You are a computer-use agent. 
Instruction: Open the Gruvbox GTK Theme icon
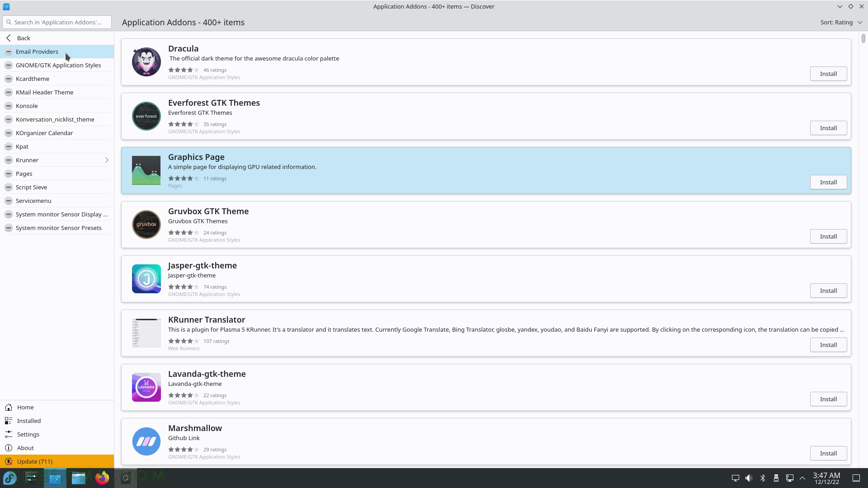pyautogui.click(x=146, y=225)
